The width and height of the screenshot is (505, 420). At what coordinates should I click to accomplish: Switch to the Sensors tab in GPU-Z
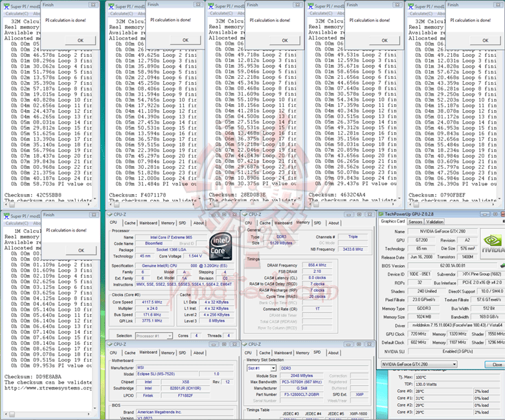click(x=416, y=222)
